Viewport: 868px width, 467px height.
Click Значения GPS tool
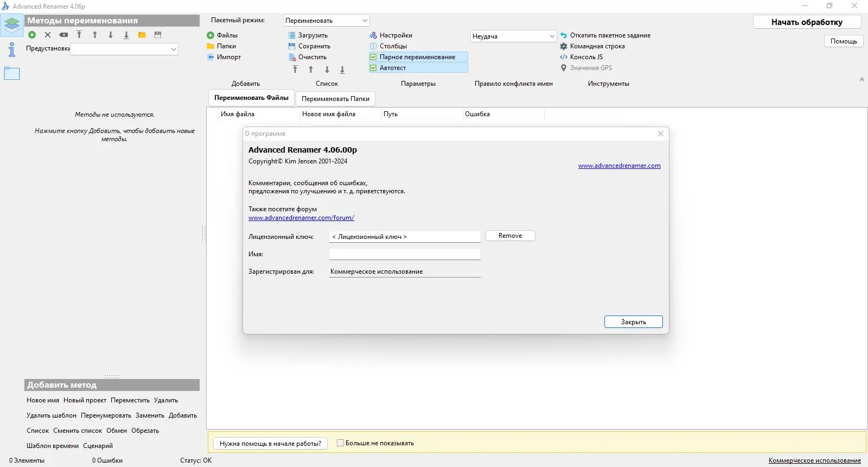586,68
